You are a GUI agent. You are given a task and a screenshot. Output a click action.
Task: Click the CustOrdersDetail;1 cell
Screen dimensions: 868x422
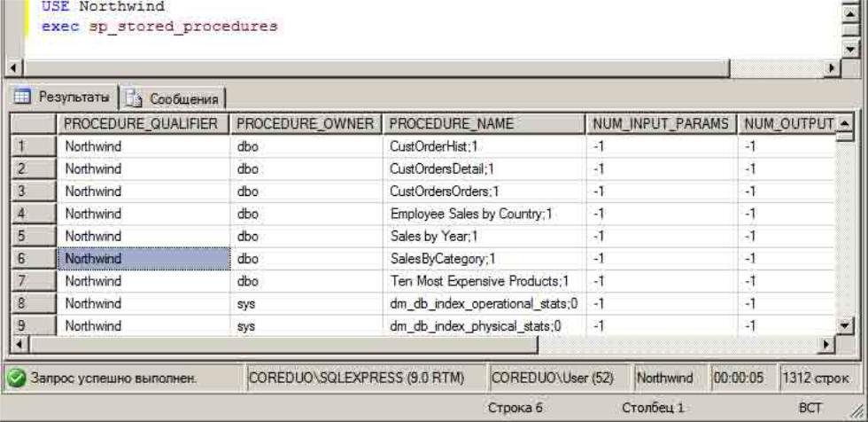coord(484,169)
